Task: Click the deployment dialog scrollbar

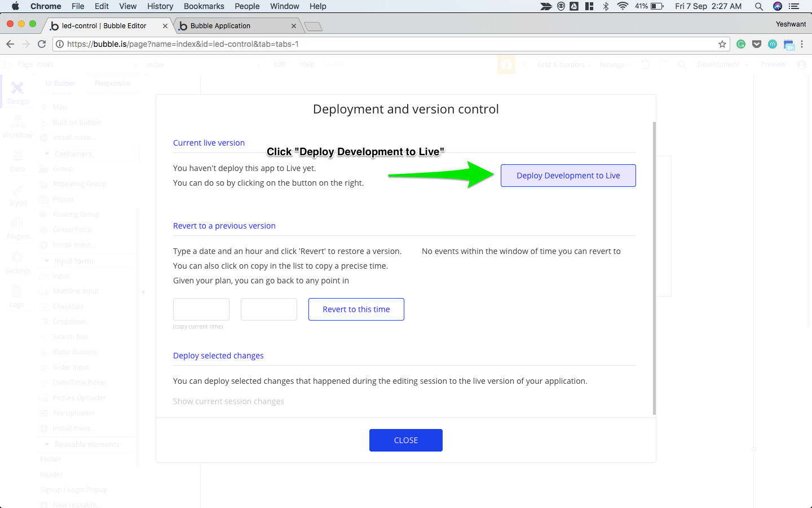Action: point(654,268)
